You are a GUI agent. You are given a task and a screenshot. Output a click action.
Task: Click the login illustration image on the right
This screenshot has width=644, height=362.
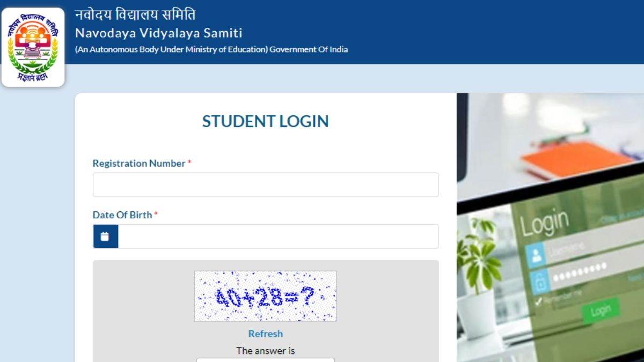(550, 227)
